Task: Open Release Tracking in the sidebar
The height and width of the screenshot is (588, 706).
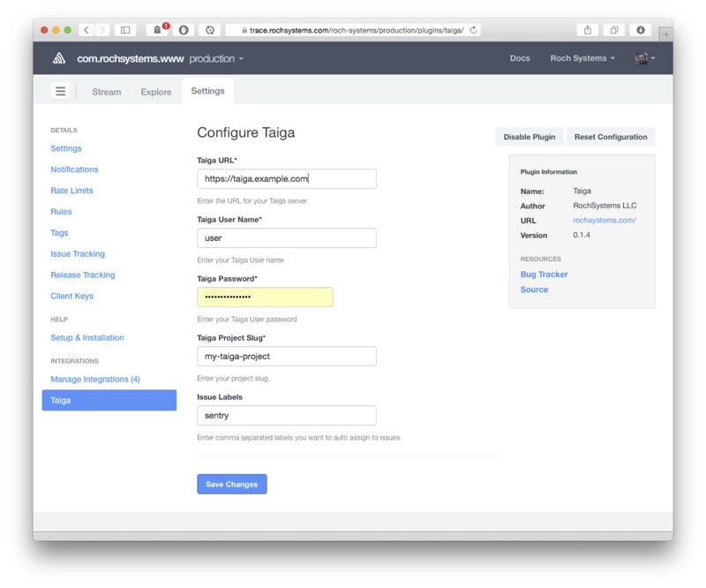Action: (82, 275)
